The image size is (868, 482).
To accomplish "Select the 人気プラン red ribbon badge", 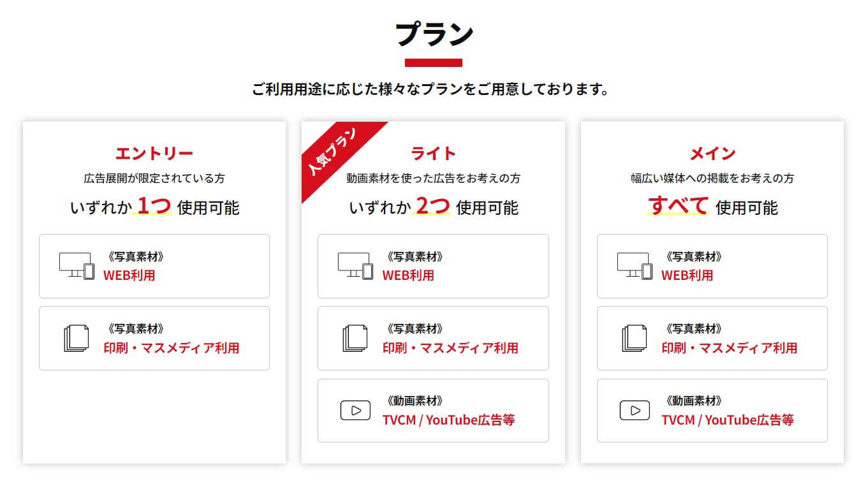I will pos(334,152).
